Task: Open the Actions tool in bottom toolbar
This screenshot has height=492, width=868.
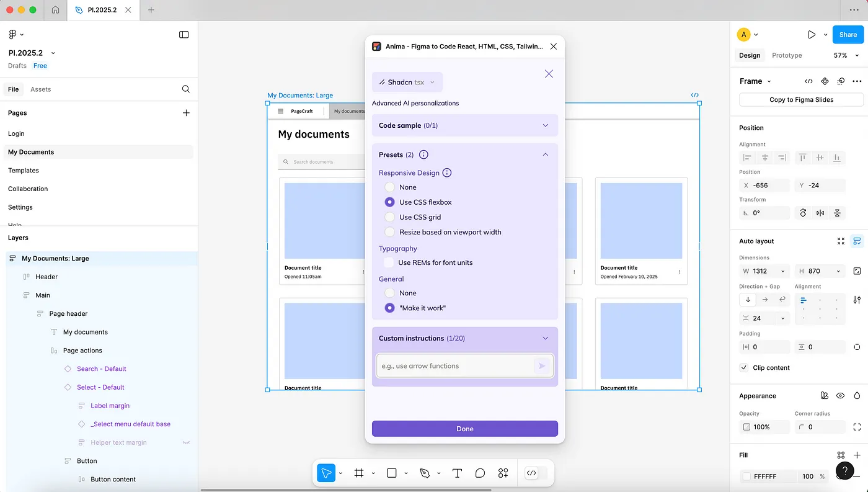Action: click(503, 473)
